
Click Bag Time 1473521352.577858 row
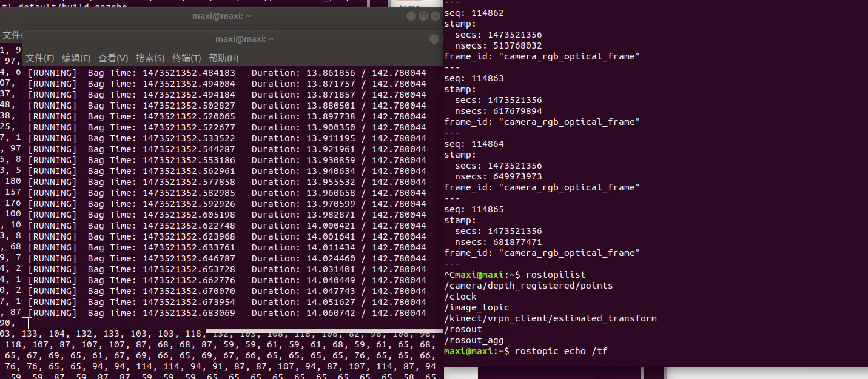[227, 182]
